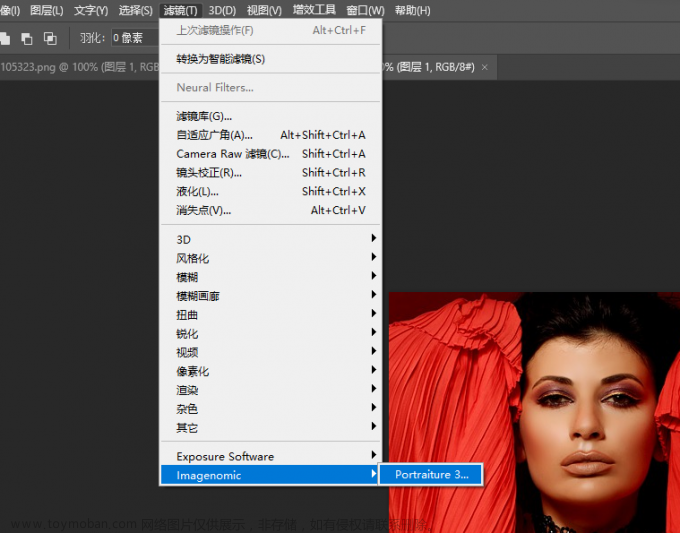680x533 pixels.
Task: Open the Exposure Software submenu
Action: (271, 456)
